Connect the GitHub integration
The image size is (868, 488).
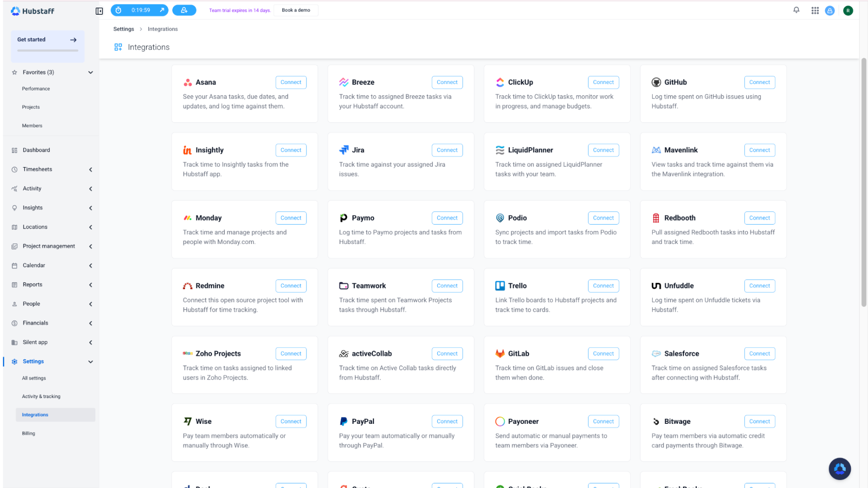point(759,82)
